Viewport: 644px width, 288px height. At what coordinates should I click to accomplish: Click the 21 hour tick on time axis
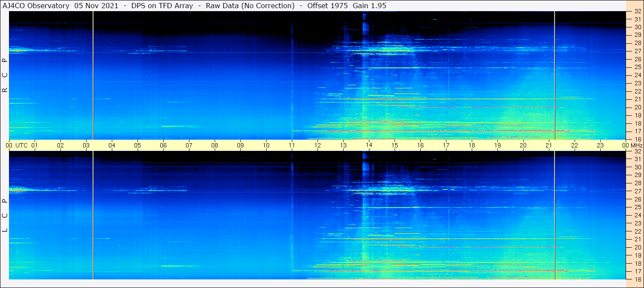click(549, 145)
